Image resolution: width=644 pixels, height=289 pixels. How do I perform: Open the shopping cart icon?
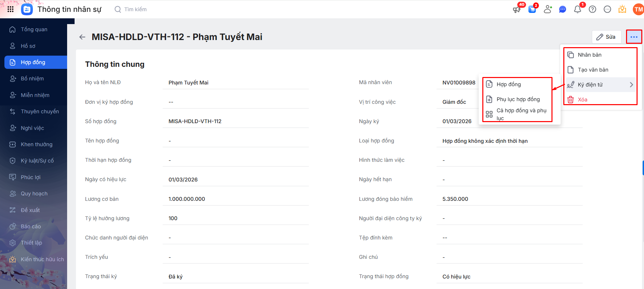click(x=532, y=9)
